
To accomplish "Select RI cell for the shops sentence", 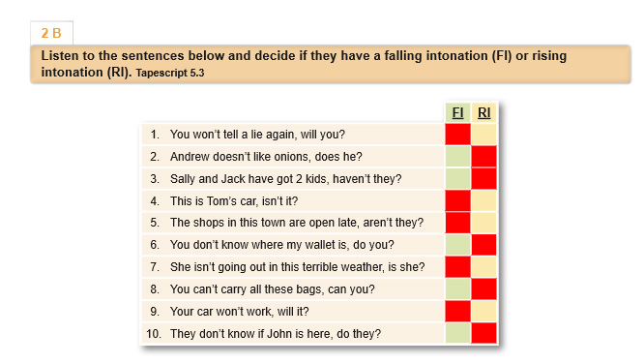I will (484, 223).
